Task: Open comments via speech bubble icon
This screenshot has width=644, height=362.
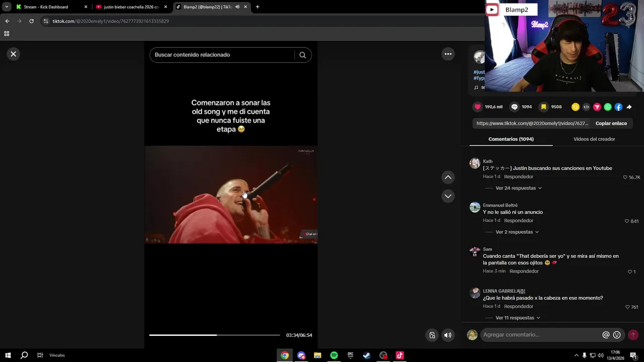Action: click(514, 107)
